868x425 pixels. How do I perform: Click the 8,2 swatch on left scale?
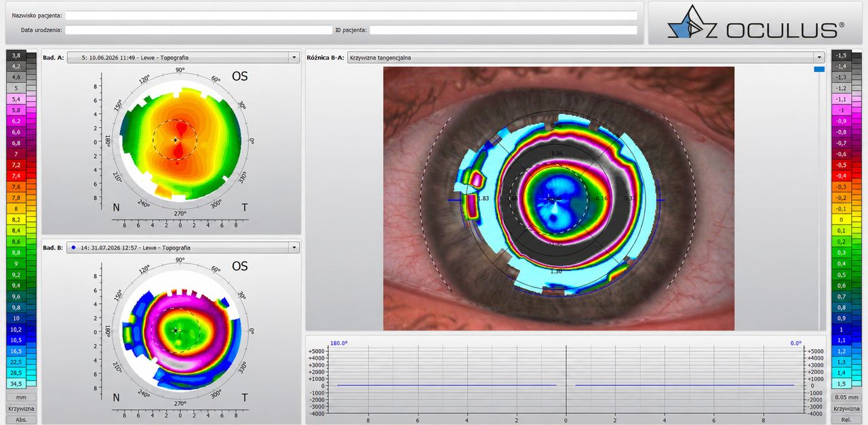[x=16, y=220]
